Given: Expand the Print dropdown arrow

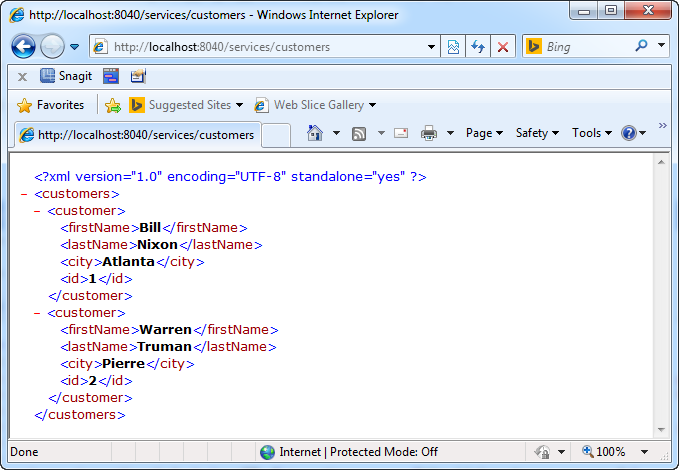Looking at the screenshot, I should pos(450,133).
